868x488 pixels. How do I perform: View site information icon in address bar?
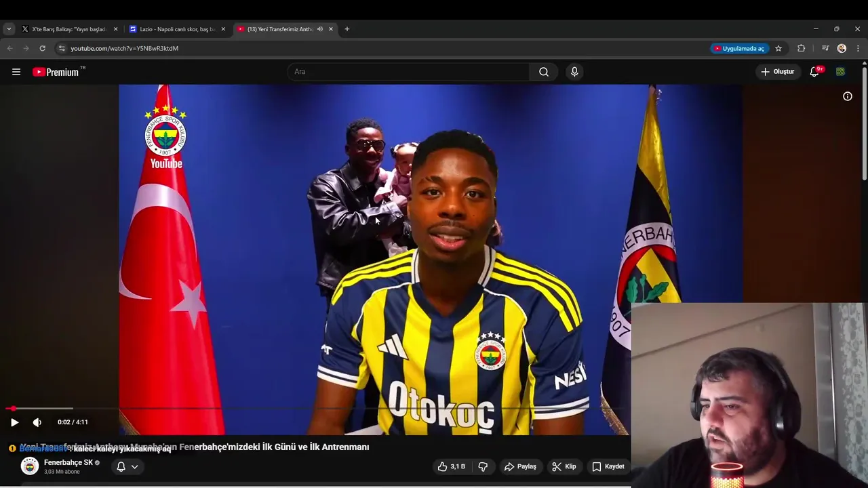[62, 48]
